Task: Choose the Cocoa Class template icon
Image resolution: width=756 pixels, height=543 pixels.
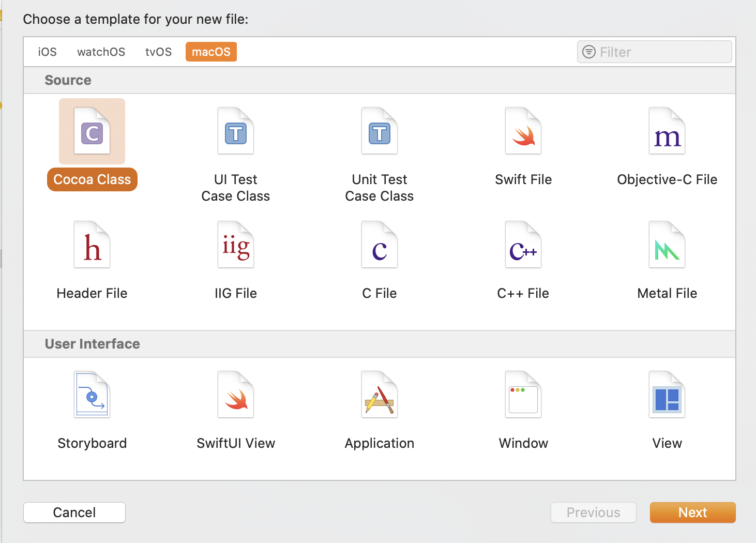Action: (92, 131)
